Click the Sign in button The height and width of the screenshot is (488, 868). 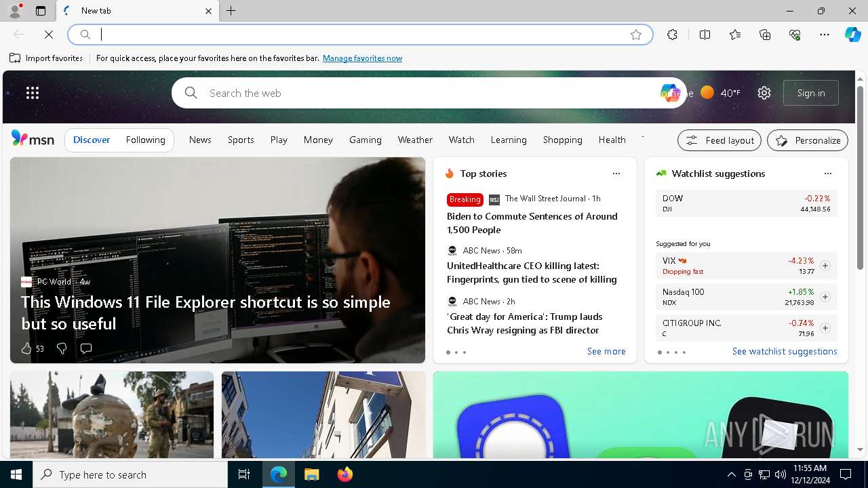tap(811, 93)
